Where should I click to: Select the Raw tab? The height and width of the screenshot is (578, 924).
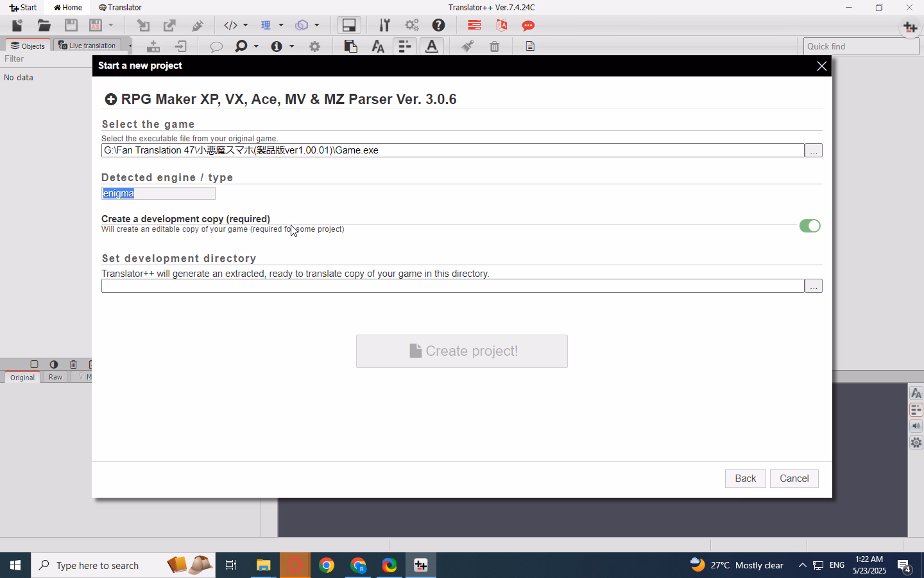pyautogui.click(x=56, y=378)
